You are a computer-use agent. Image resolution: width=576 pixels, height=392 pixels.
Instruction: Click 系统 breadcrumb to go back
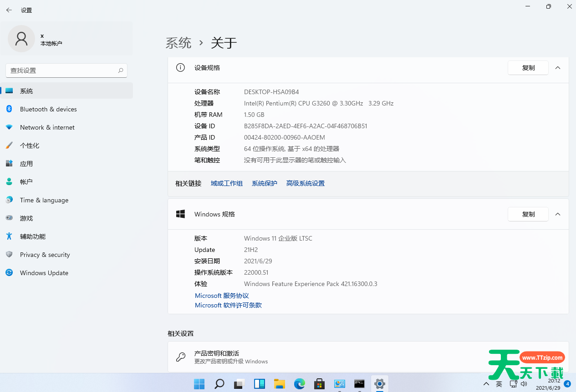coord(179,43)
